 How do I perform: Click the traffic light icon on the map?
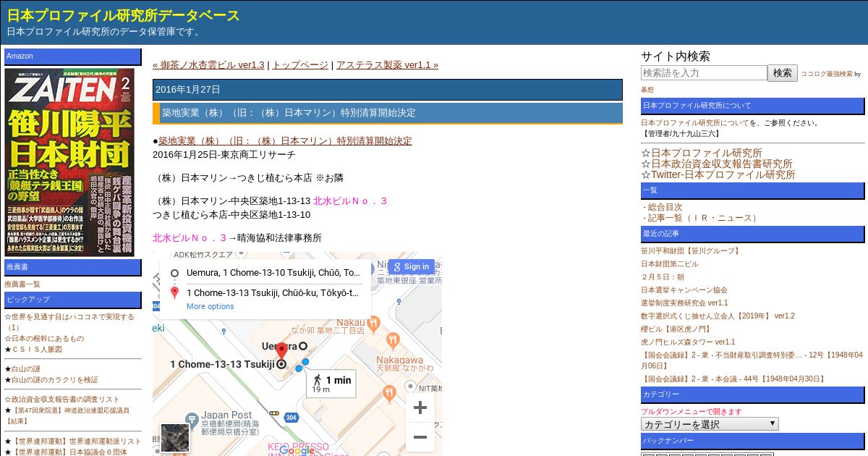(274, 413)
